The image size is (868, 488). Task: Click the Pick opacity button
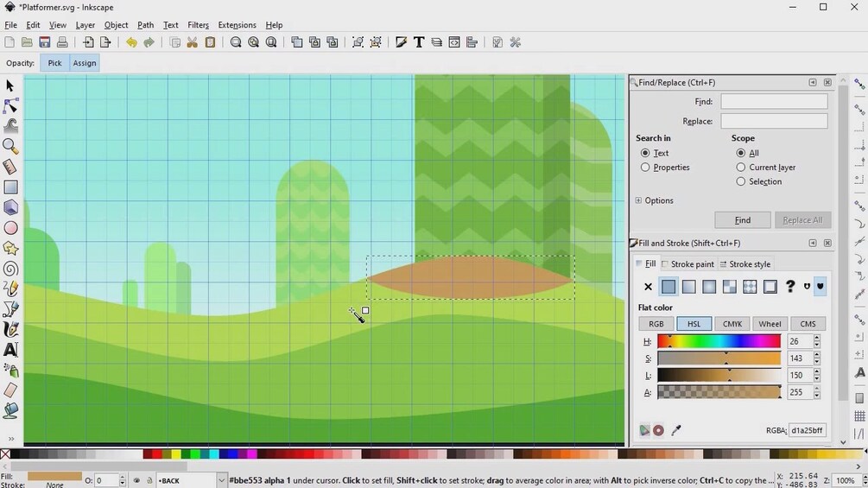tap(54, 62)
